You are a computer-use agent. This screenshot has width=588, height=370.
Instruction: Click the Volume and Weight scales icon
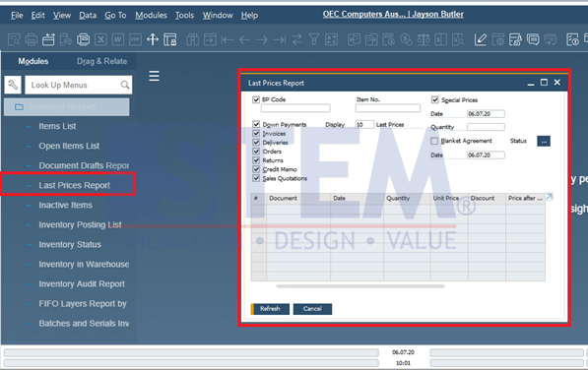(424, 39)
